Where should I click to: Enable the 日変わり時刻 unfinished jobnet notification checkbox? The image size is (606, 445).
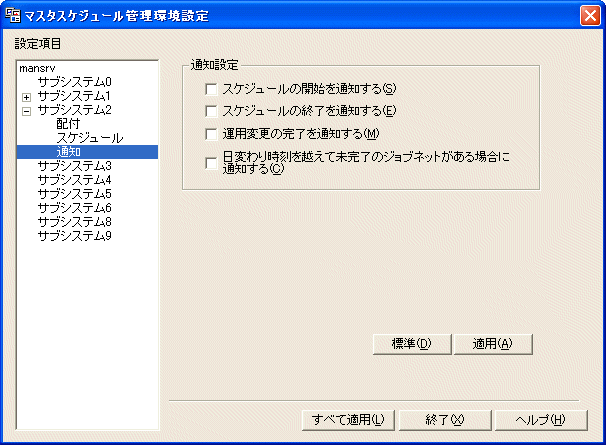(x=211, y=163)
